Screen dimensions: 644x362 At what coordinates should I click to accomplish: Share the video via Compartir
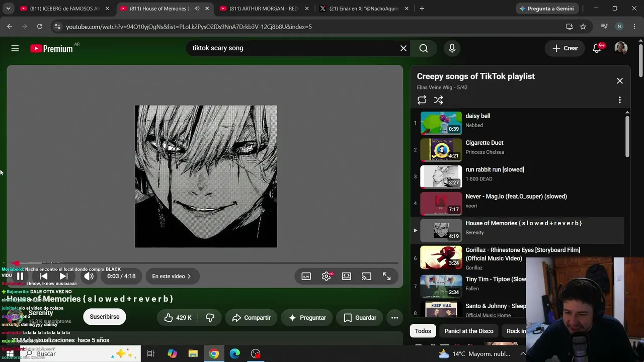pos(251,318)
